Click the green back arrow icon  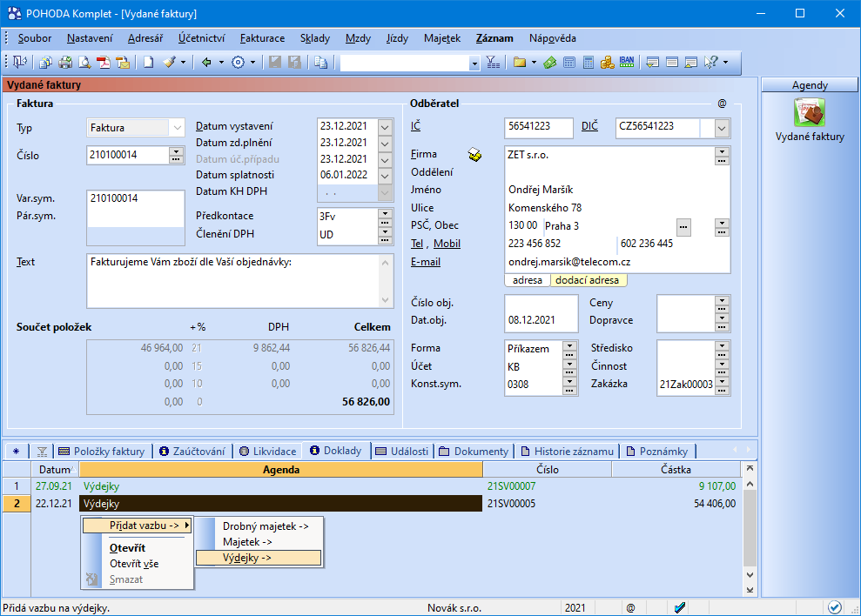click(x=206, y=62)
